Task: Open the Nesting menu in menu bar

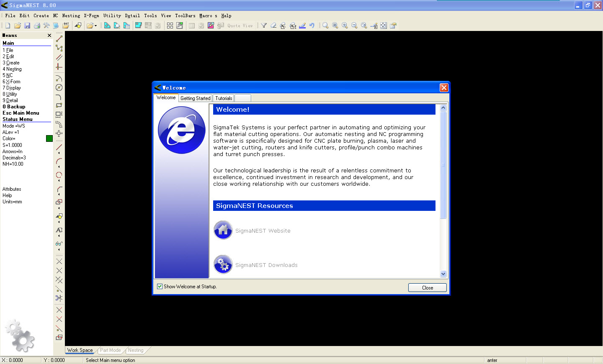Action: point(71,15)
